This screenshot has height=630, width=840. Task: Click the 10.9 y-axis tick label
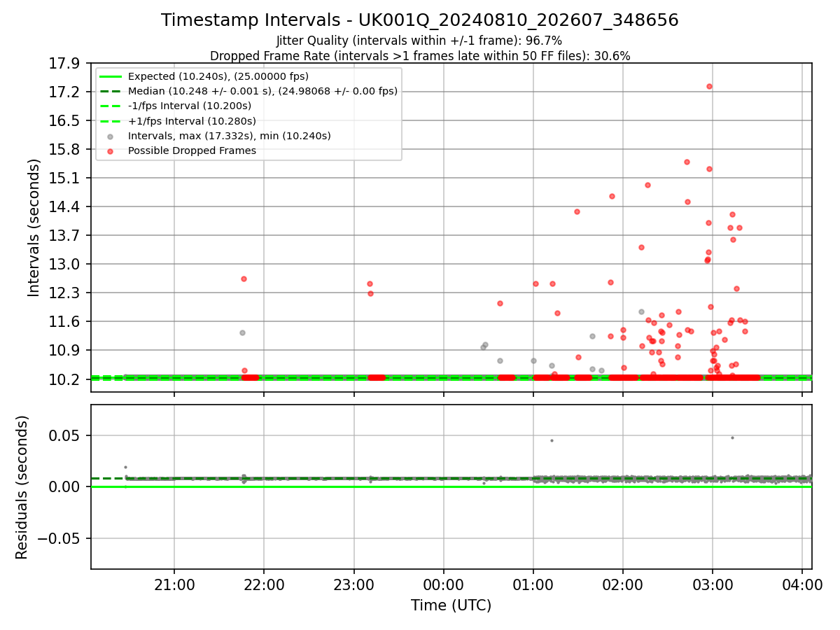[66, 351]
